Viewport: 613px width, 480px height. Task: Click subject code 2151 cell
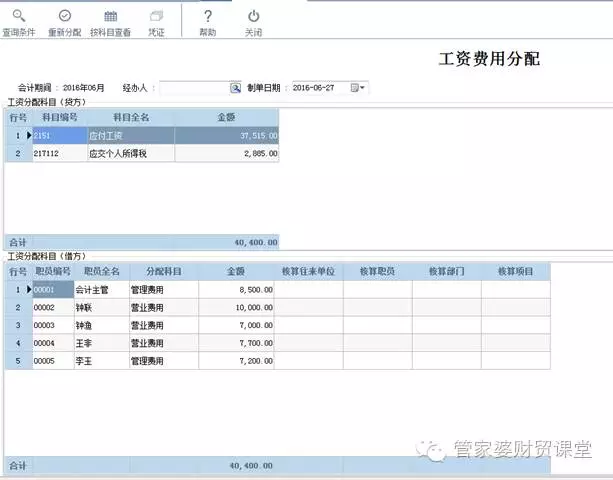(60, 136)
